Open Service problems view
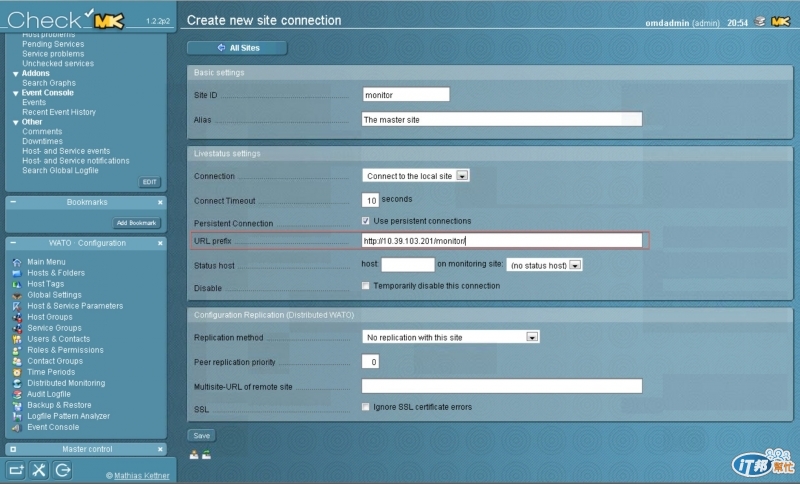The image size is (800, 484). pyautogui.click(x=53, y=54)
